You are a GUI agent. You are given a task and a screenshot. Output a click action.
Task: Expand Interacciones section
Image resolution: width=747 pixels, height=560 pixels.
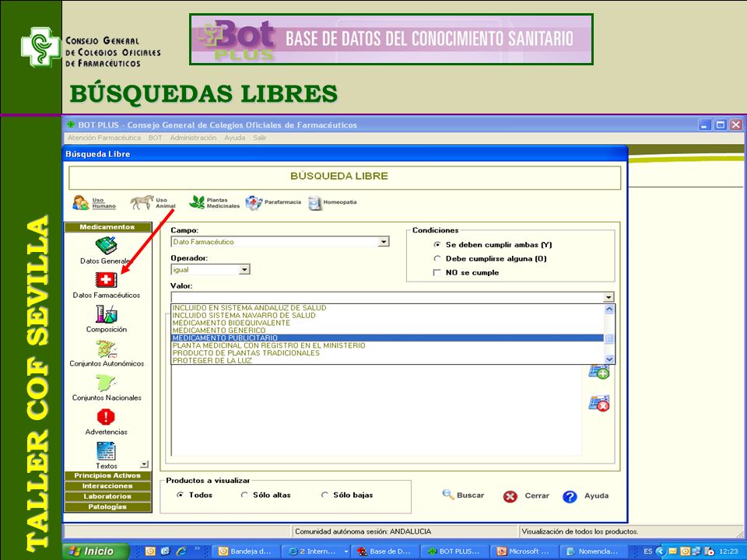pos(107,485)
